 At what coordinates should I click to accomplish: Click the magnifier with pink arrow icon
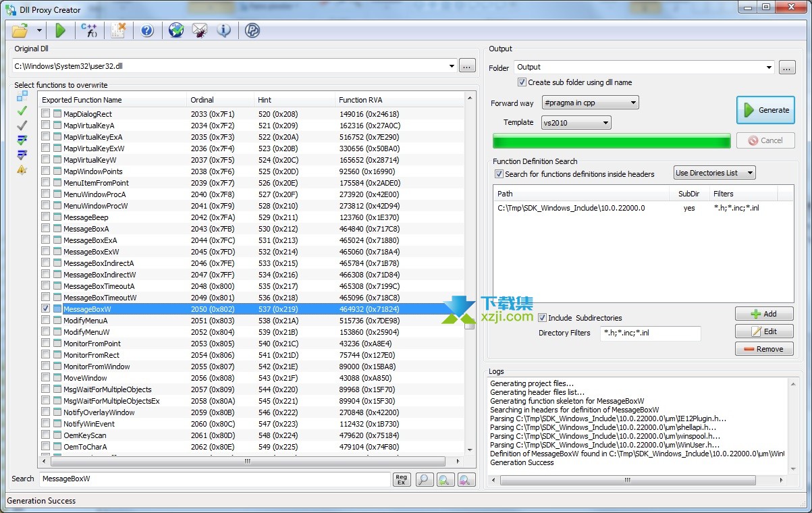(466, 479)
